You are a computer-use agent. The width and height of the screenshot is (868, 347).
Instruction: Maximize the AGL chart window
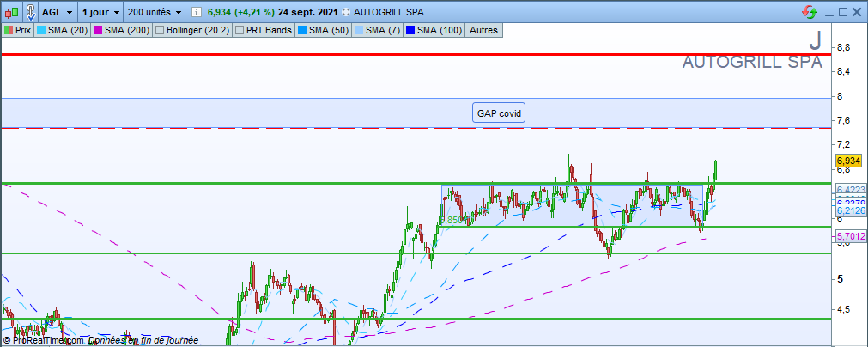(843, 12)
